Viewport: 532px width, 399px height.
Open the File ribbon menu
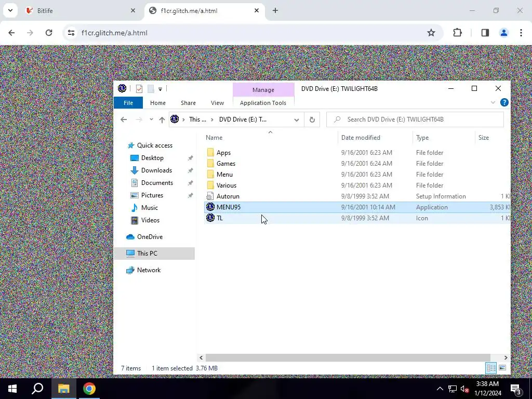(128, 103)
